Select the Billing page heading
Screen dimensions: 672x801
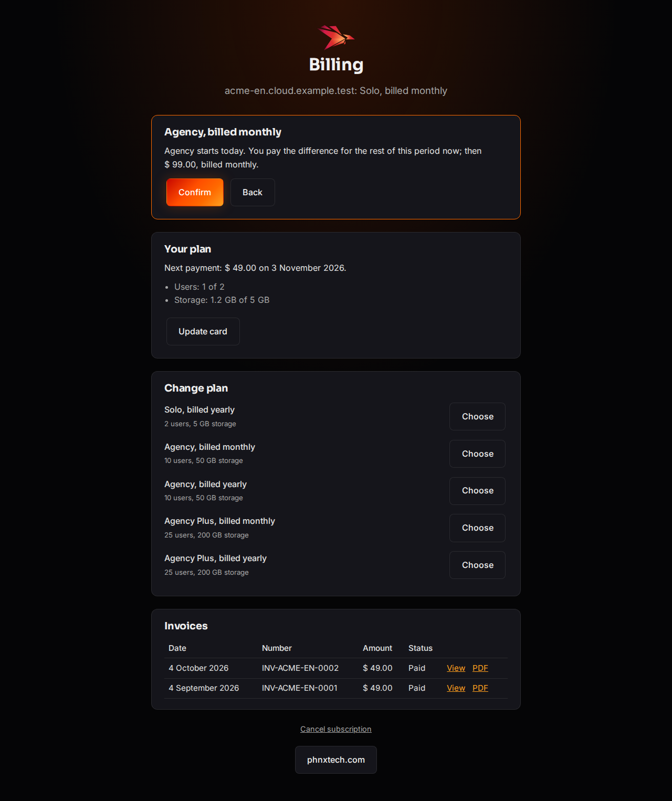(336, 65)
